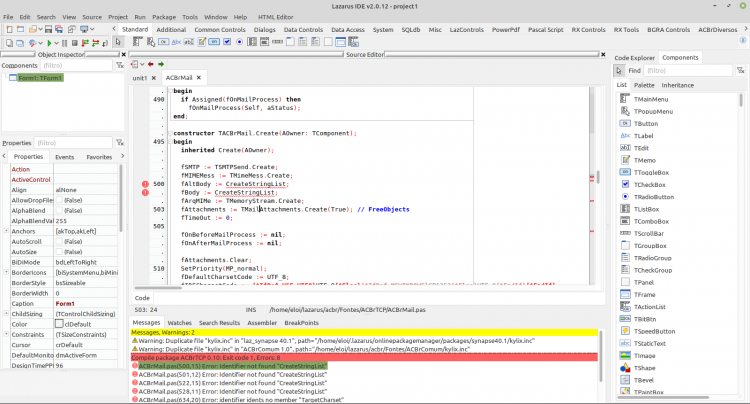Click the Pause button in the debug toolbar
750x404 pixels.
pos(65,43)
